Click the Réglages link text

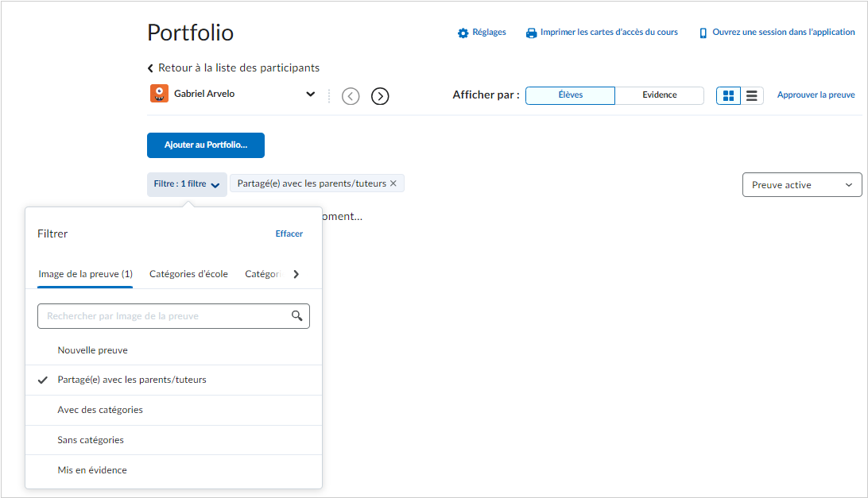(489, 32)
